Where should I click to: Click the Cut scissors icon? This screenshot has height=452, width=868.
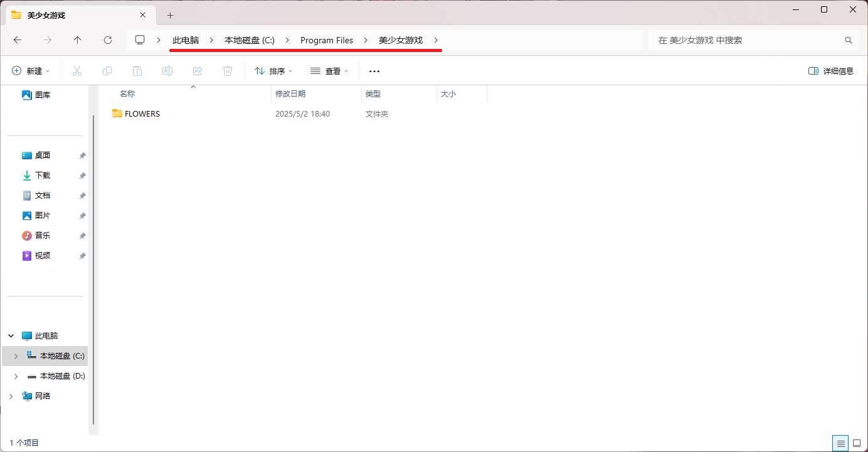pyautogui.click(x=77, y=71)
